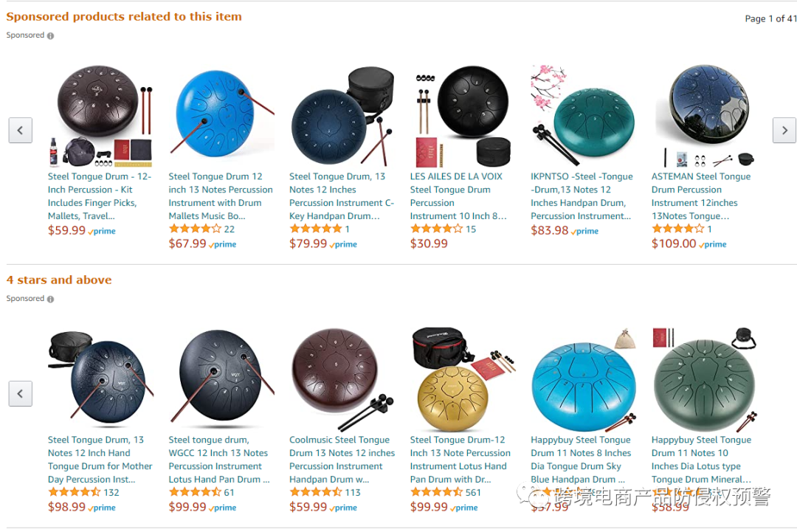Go to next page of sponsored products carousel
797x532 pixels.
[x=784, y=130]
